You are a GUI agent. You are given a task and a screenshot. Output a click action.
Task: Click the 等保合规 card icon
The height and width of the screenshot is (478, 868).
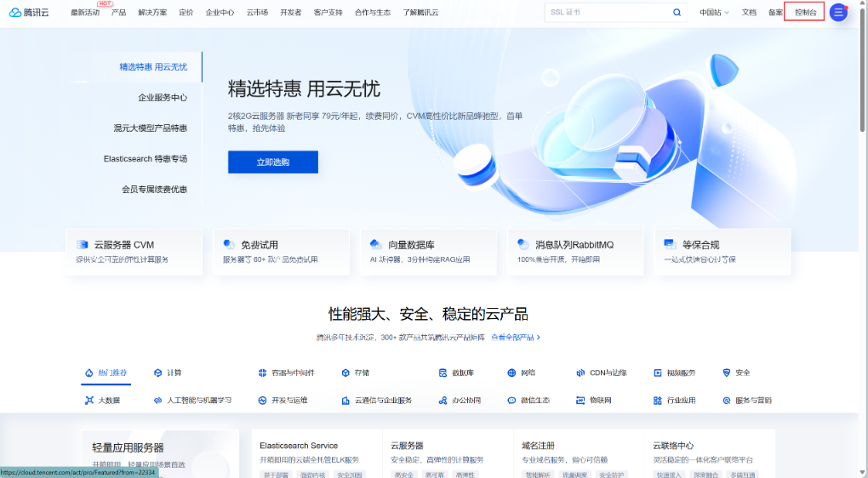(x=670, y=244)
